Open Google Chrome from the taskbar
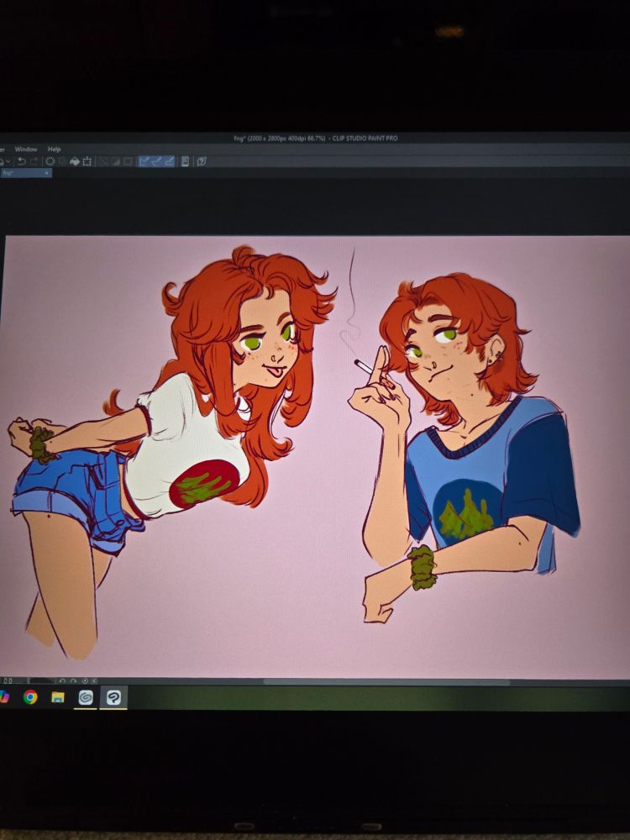The image size is (630, 840). (x=30, y=697)
